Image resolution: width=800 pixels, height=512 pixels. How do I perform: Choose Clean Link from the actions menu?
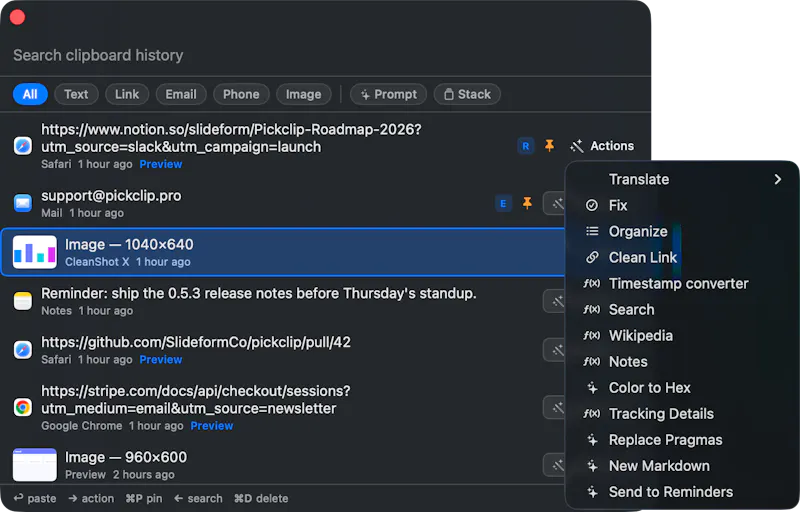[682, 258]
